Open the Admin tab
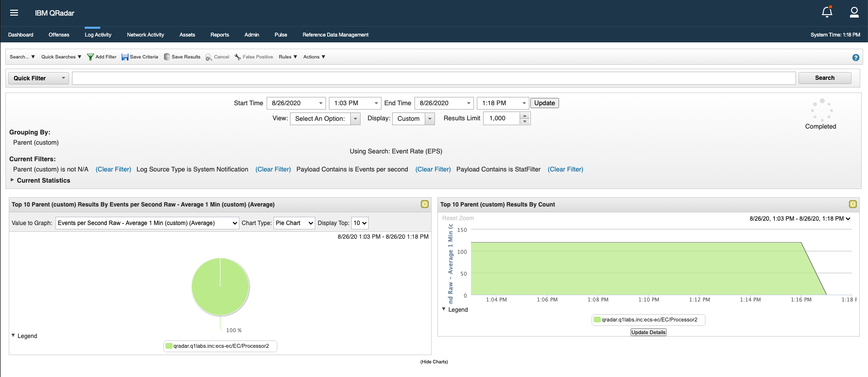Viewport: 868px width, 377px height. coord(252,35)
